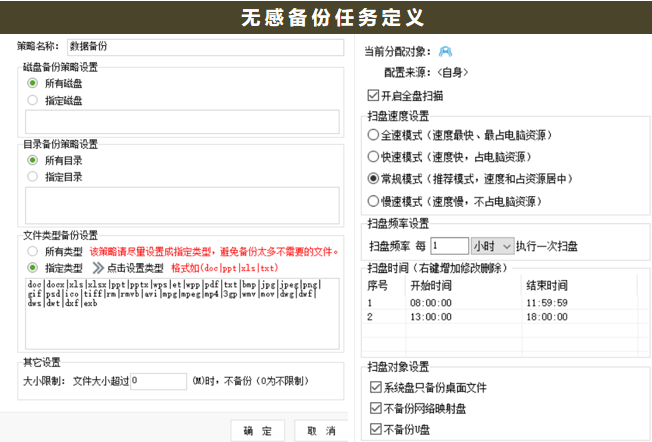The image size is (652, 442).
Task: Select the 所有目录 radio button
Action: [32, 160]
